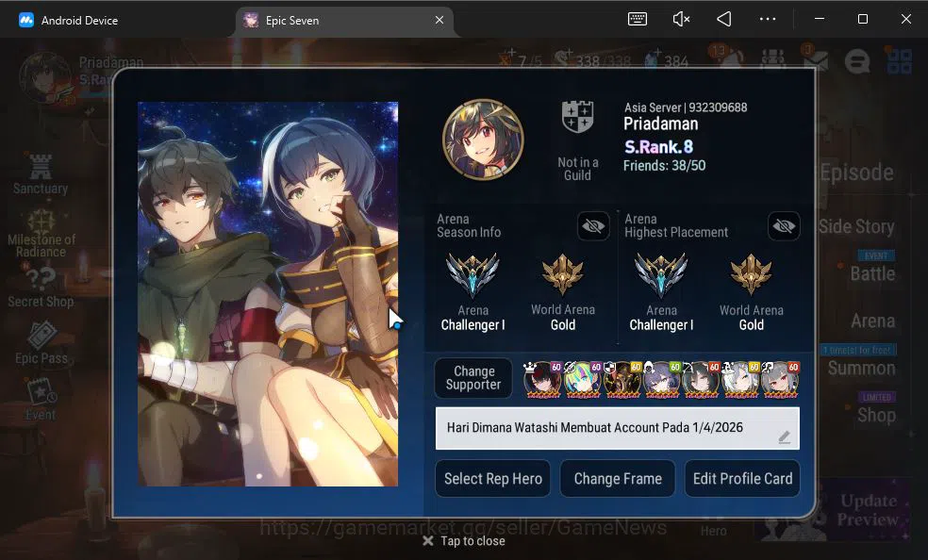Click the Change Supporter button
This screenshot has width=928, height=560.
pyautogui.click(x=473, y=378)
